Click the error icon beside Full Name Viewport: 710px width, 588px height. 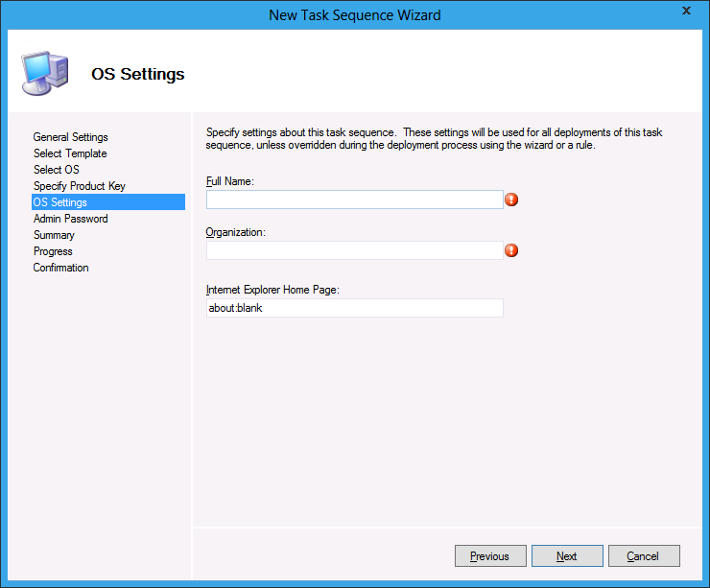point(511,200)
